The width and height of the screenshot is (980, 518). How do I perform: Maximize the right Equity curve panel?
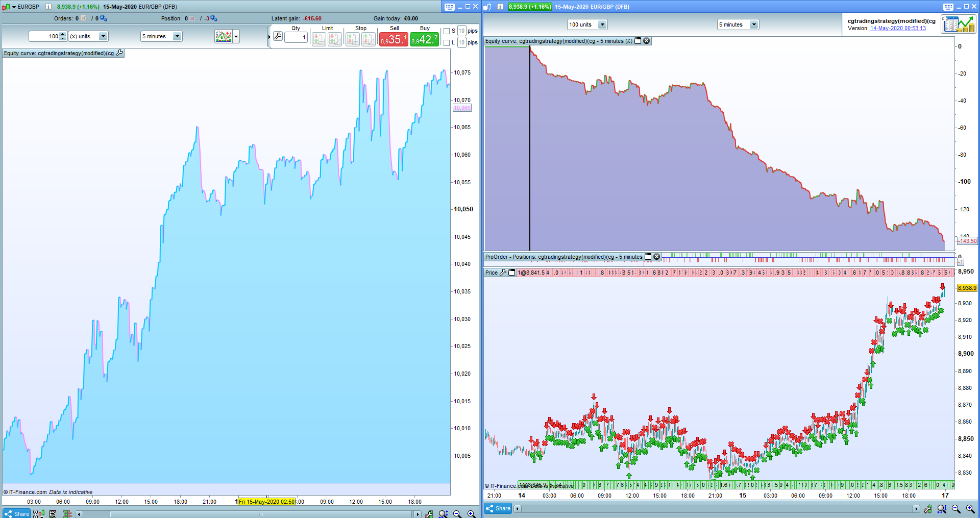tap(638, 41)
